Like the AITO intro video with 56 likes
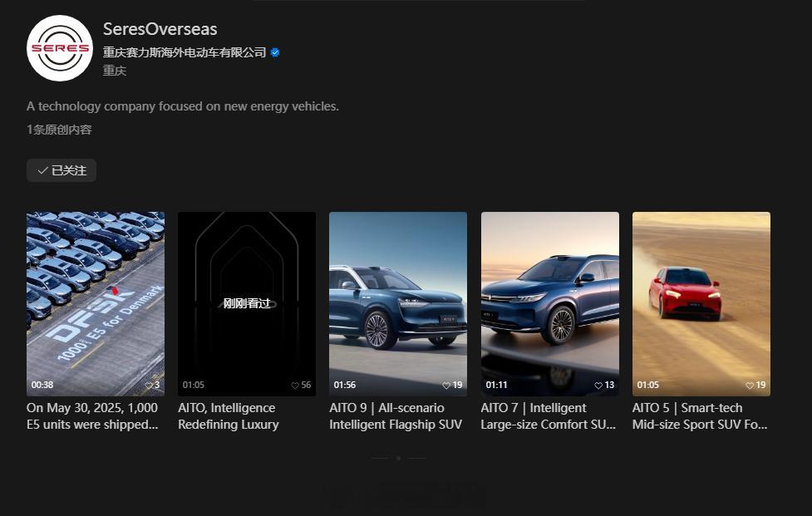This screenshot has width=812, height=516. point(295,385)
